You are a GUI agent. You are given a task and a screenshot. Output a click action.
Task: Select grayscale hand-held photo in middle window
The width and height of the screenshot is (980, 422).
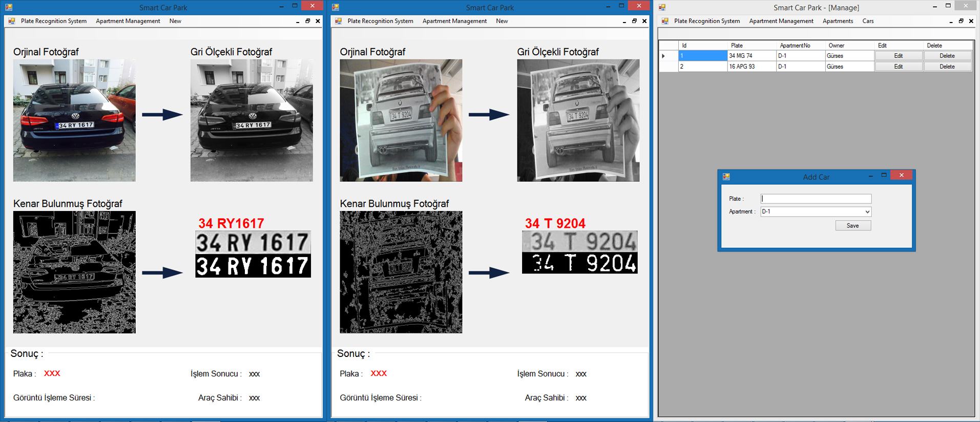(578, 120)
